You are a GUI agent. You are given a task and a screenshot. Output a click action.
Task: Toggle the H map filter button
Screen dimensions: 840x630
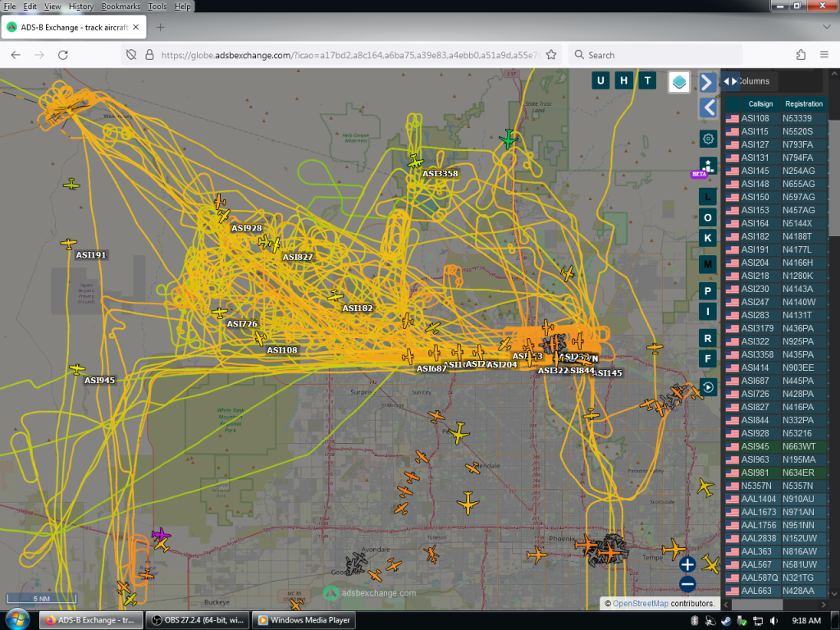click(x=623, y=81)
